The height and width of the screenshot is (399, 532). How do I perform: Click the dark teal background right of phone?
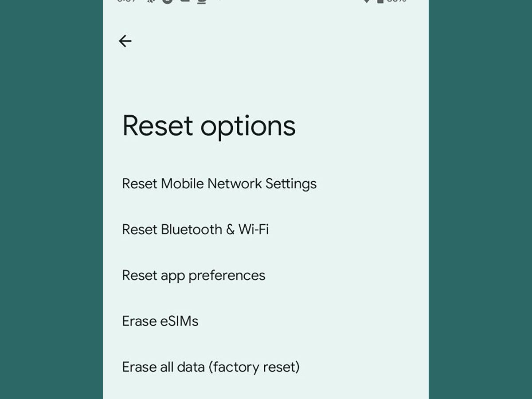coord(480,199)
